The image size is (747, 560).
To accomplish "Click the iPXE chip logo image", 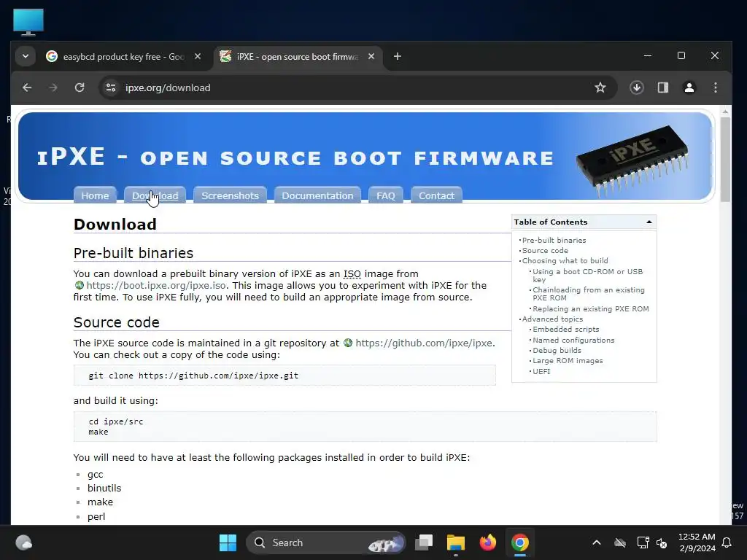I will pyautogui.click(x=632, y=160).
